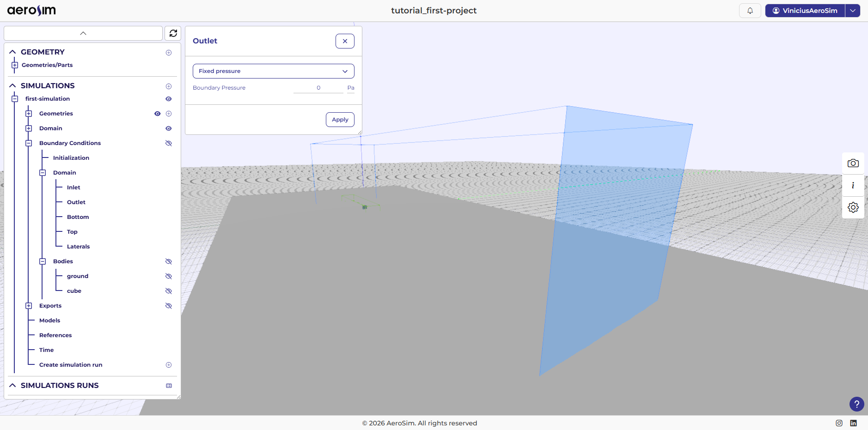868x430 pixels.
Task: Select the Laterals boundary item
Action: (x=78, y=247)
